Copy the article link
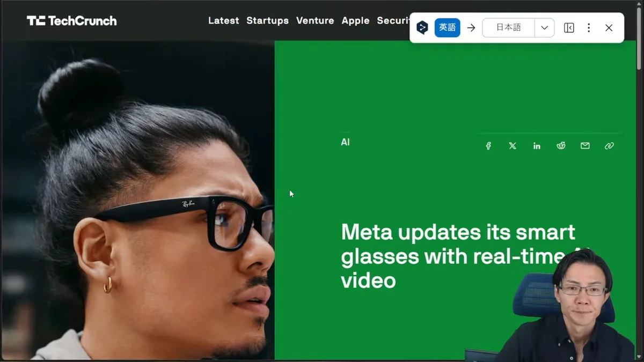644x362 pixels. tap(609, 146)
